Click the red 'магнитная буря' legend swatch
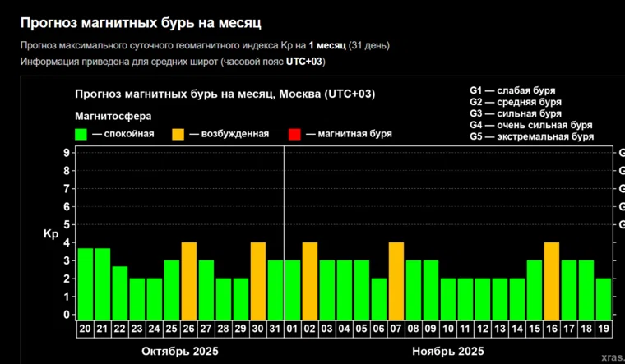The height and width of the screenshot is (364, 625). tap(295, 134)
